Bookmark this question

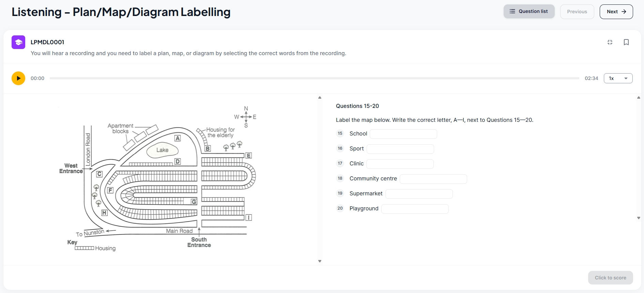point(626,42)
